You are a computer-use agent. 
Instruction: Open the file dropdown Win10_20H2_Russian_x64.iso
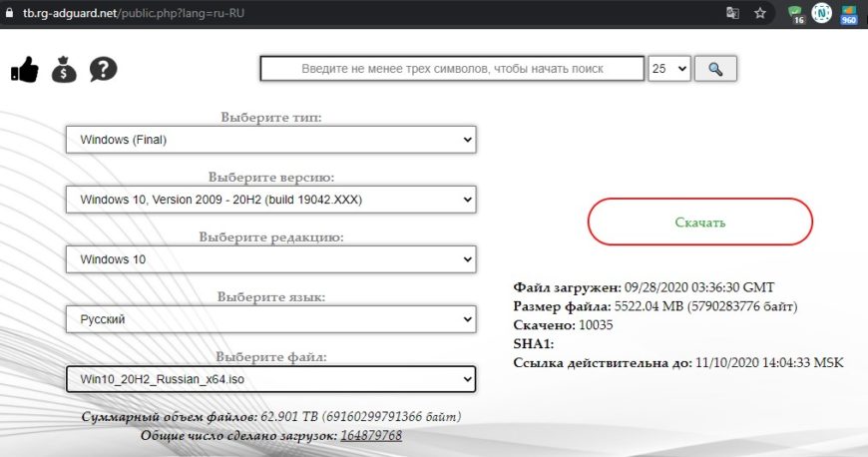tap(270, 379)
